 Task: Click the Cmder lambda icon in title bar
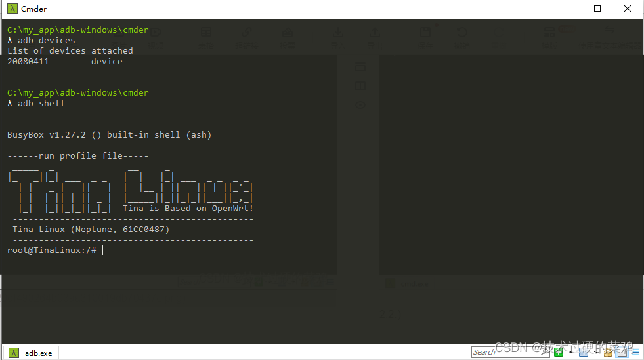(x=12, y=9)
